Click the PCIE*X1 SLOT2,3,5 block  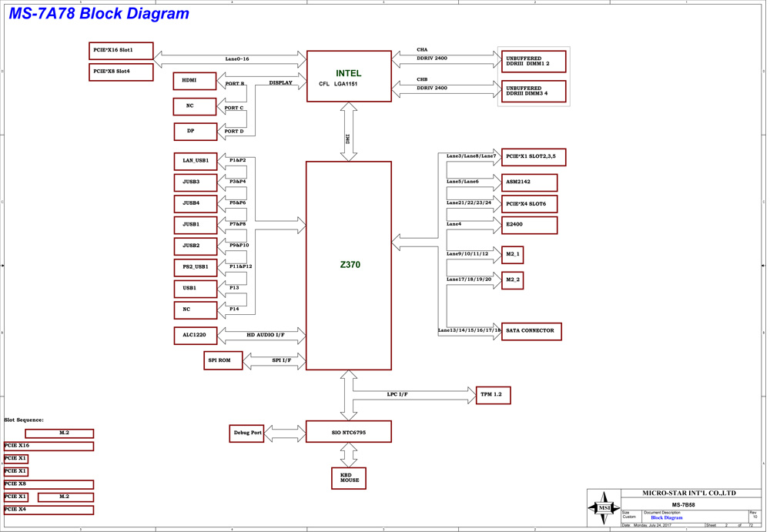click(534, 157)
